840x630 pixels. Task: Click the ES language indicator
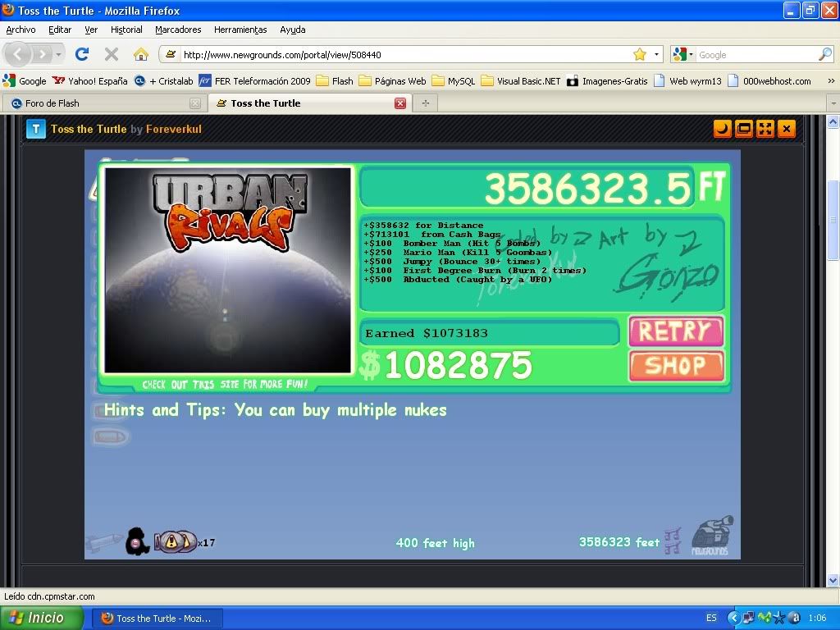click(711, 618)
